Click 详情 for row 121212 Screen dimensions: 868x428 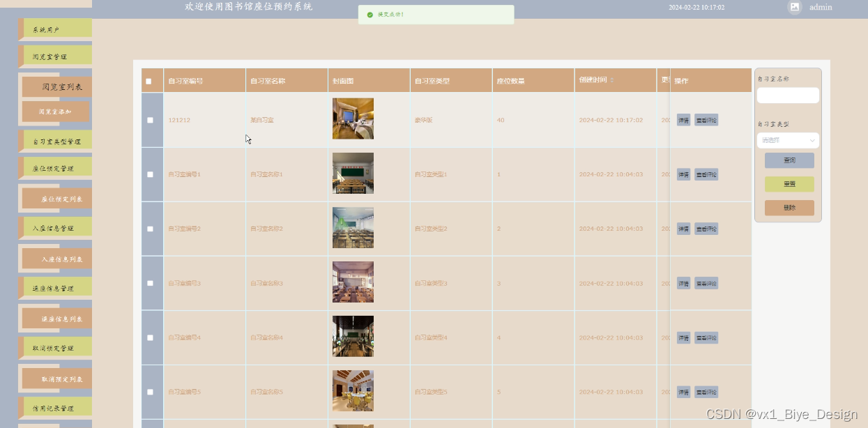tap(684, 120)
